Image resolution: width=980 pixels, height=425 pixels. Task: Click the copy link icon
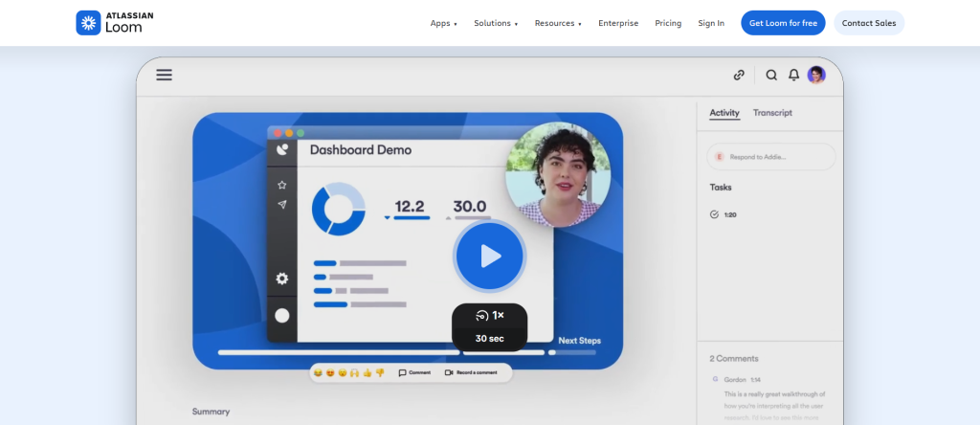(x=738, y=75)
